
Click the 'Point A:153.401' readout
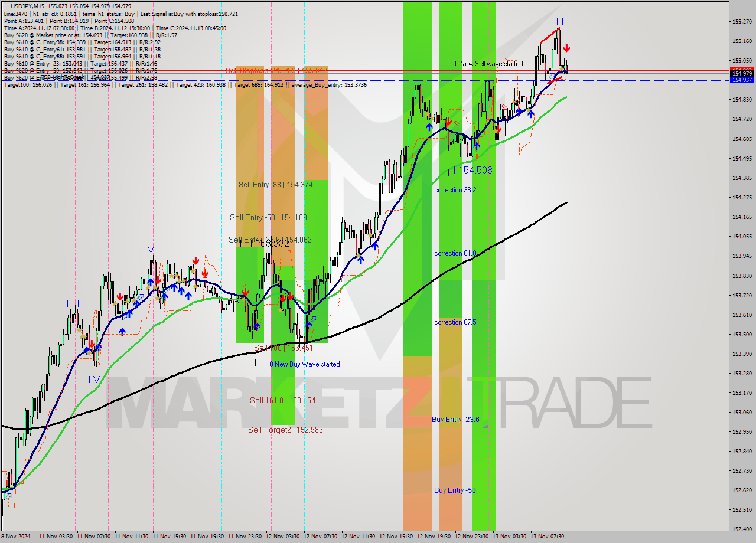pos(24,21)
